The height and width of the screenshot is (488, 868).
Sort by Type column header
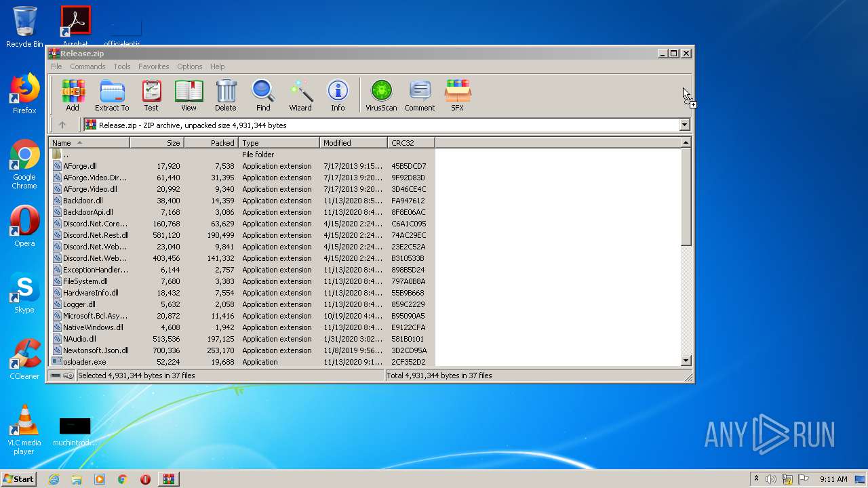click(x=279, y=142)
